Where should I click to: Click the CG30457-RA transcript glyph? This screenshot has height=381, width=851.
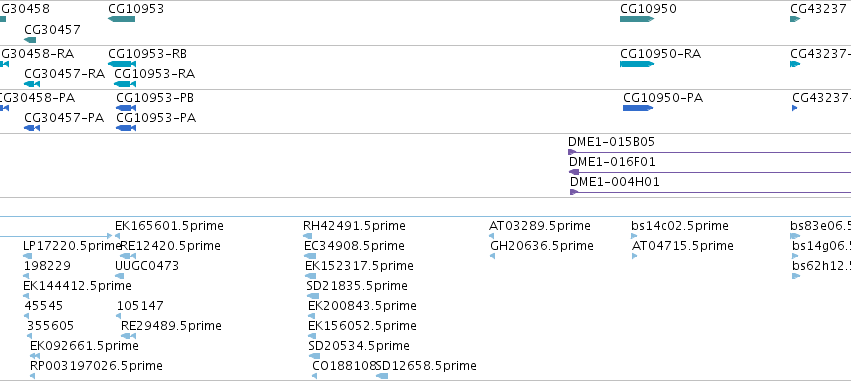click(32, 84)
